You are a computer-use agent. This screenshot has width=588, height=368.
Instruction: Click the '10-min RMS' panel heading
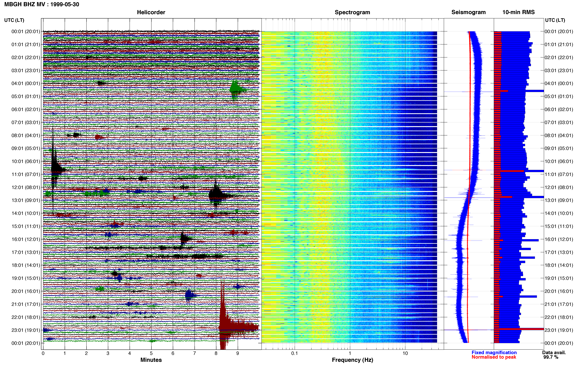click(518, 12)
